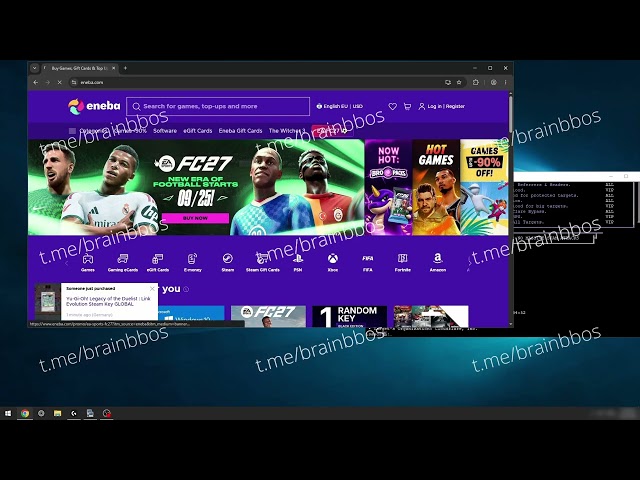This screenshot has width=640, height=480.
Task: Stop page loading with X button
Action: click(x=60, y=82)
